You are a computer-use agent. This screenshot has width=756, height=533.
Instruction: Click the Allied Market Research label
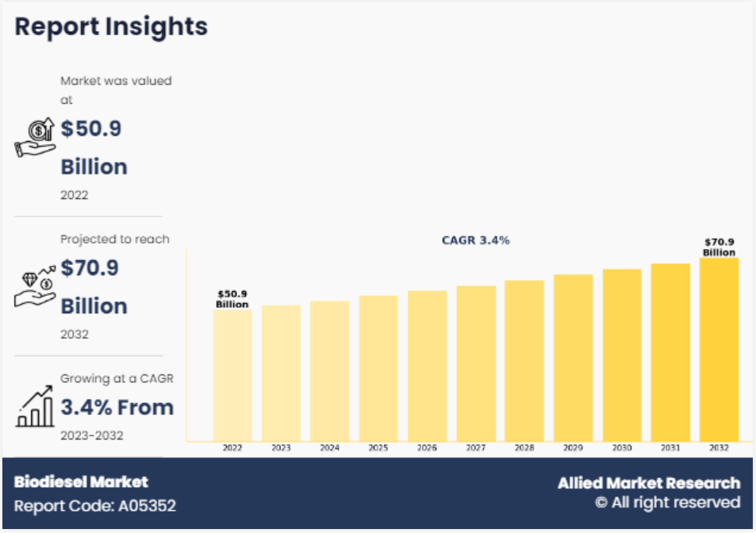coord(648,483)
